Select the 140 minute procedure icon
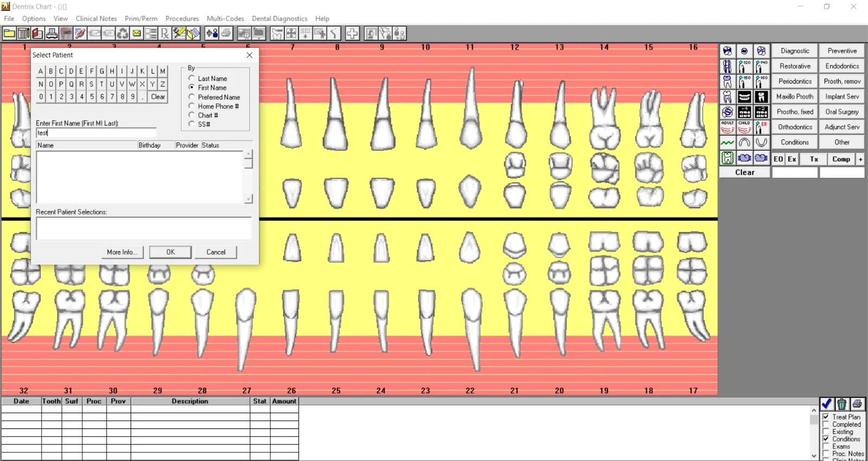 coord(762,66)
